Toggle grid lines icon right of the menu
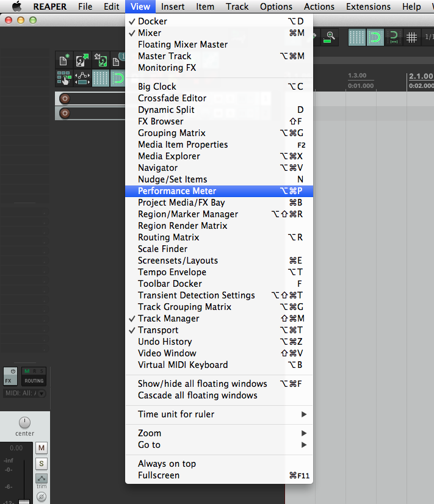 pos(357,37)
